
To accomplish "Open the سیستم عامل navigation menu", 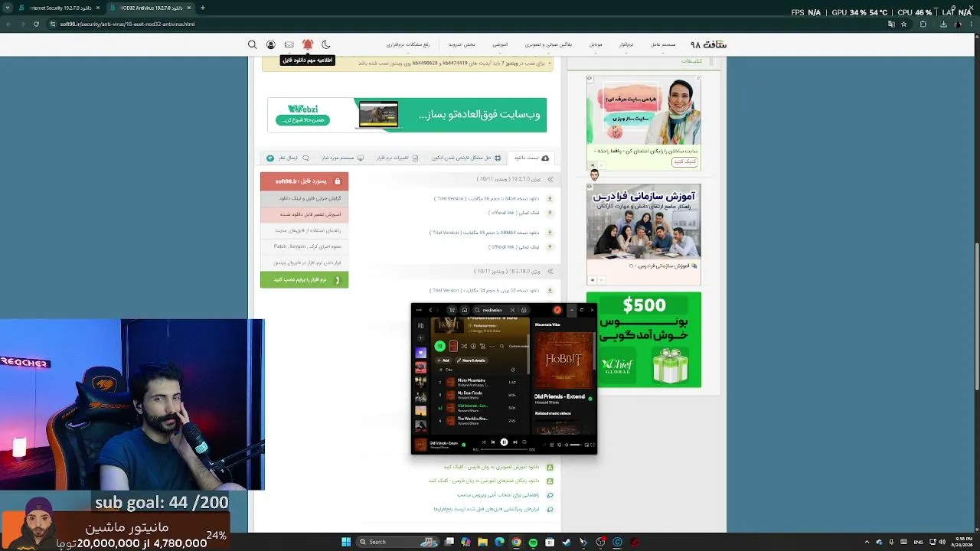I will pos(663,44).
